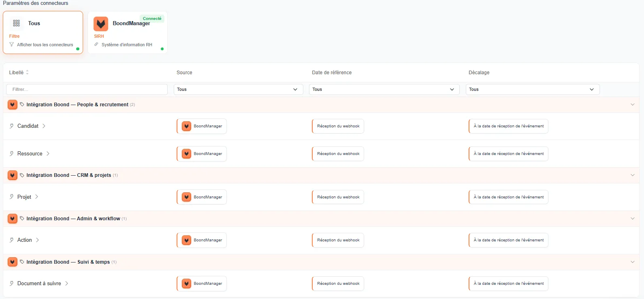Click tag icon next to CRM & projets

(22, 175)
